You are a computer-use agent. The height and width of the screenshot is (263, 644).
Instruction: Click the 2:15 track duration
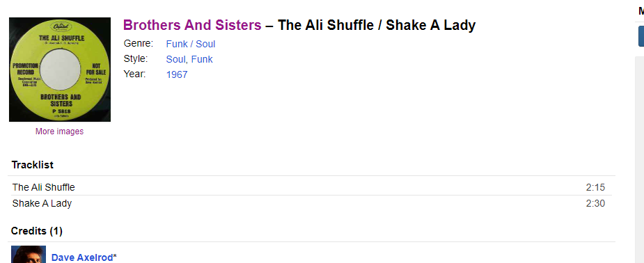595,187
